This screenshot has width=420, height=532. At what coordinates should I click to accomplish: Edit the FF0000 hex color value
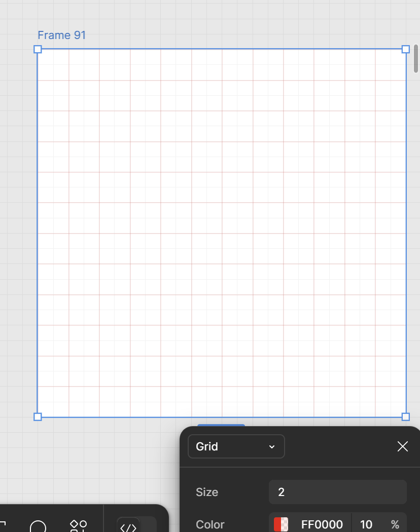point(322,524)
